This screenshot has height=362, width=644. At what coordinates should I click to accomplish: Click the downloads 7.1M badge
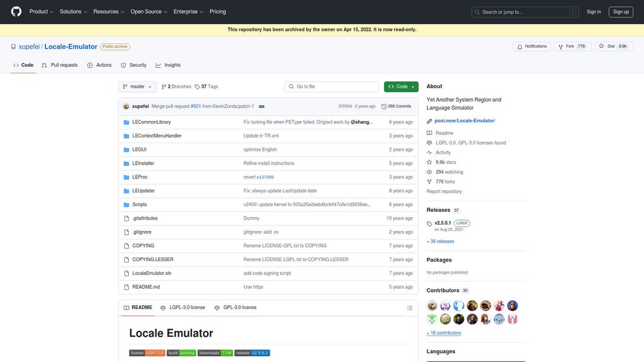(x=215, y=353)
